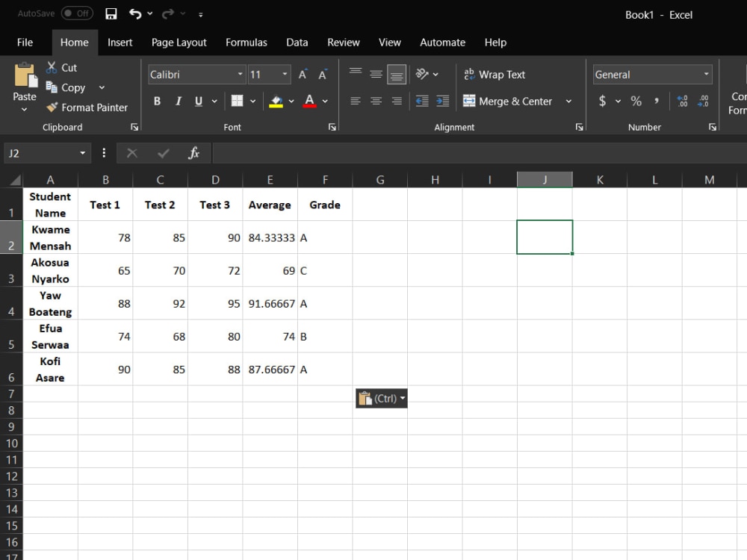Select cell containing 84.33333
Screen dimensions: 747x560
click(x=270, y=237)
